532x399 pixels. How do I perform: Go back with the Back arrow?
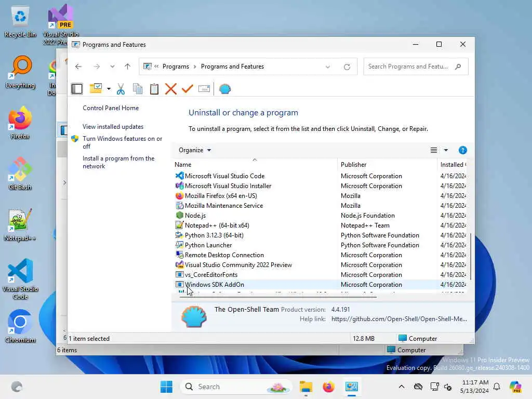pos(78,66)
